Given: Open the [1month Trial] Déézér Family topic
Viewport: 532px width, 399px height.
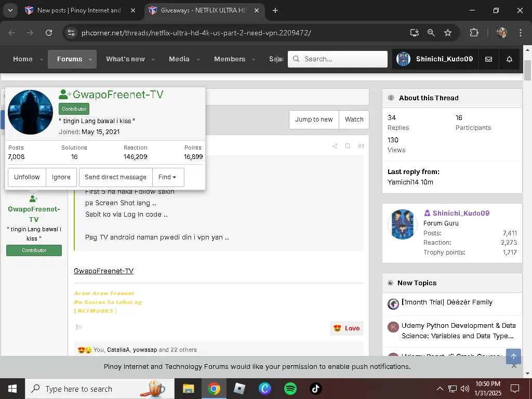Looking at the screenshot, I should click(x=447, y=302).
